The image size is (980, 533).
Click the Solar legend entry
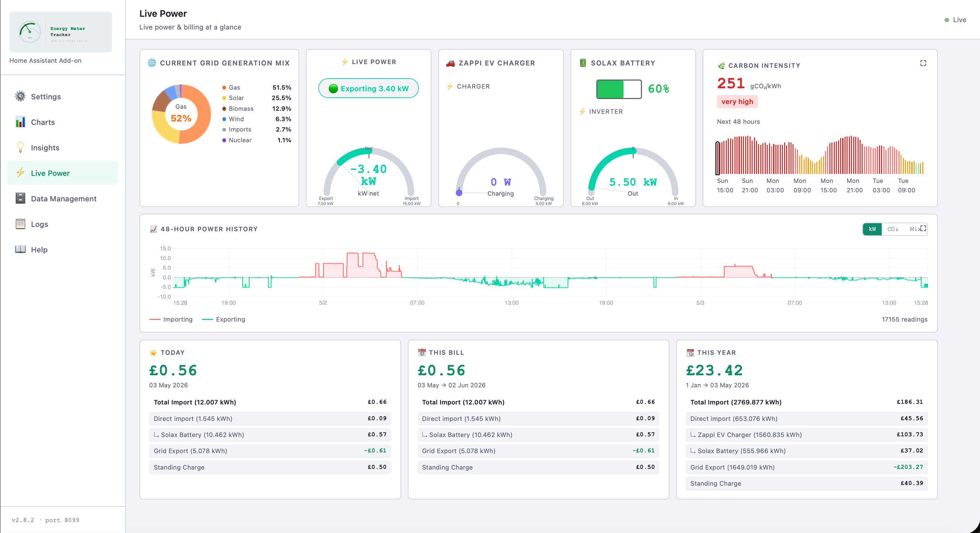[x=257, y=98]
